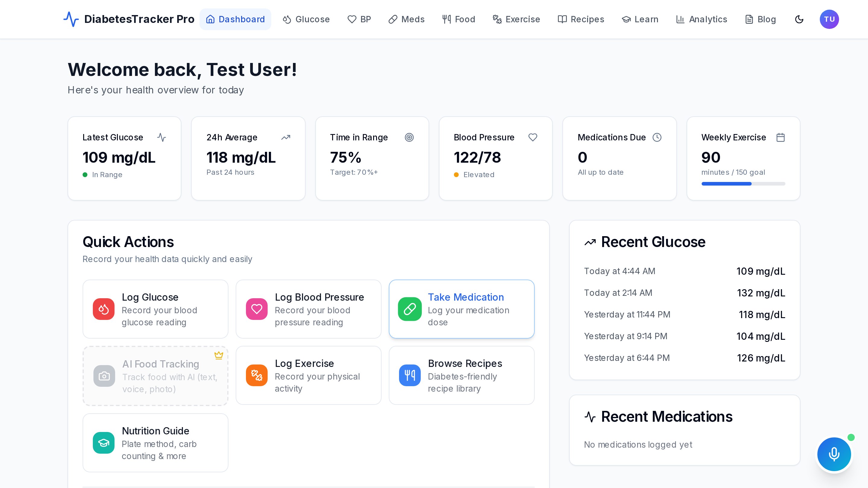
Task: Click the Log Glucose quick action title
Action: click(150, 297)
